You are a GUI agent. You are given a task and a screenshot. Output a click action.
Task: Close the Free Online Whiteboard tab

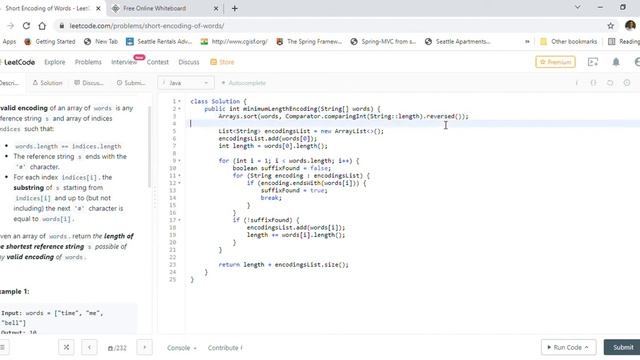216,8
